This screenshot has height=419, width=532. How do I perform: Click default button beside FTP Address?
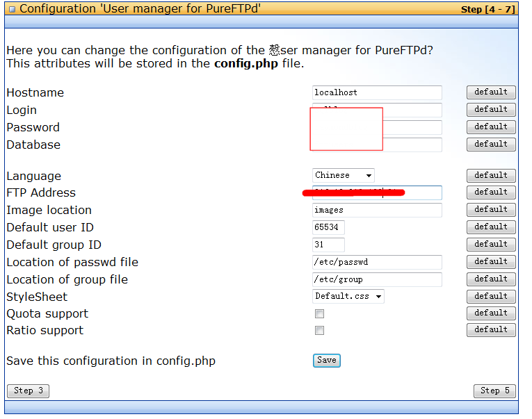pyautogui.click(x=491, y=192)
